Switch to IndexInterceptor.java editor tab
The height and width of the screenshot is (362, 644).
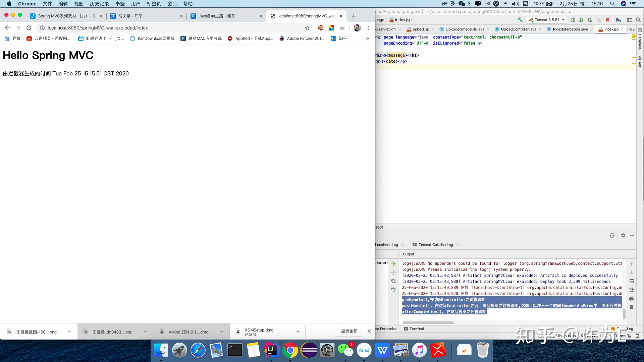[x=570, y=29]
